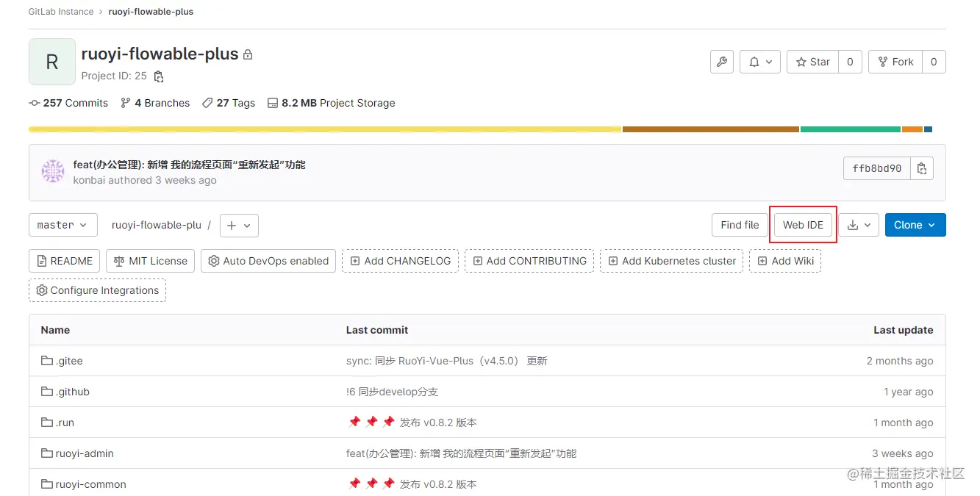
Task: Click Add CHANGELOG
Action: tap(400, 261)
